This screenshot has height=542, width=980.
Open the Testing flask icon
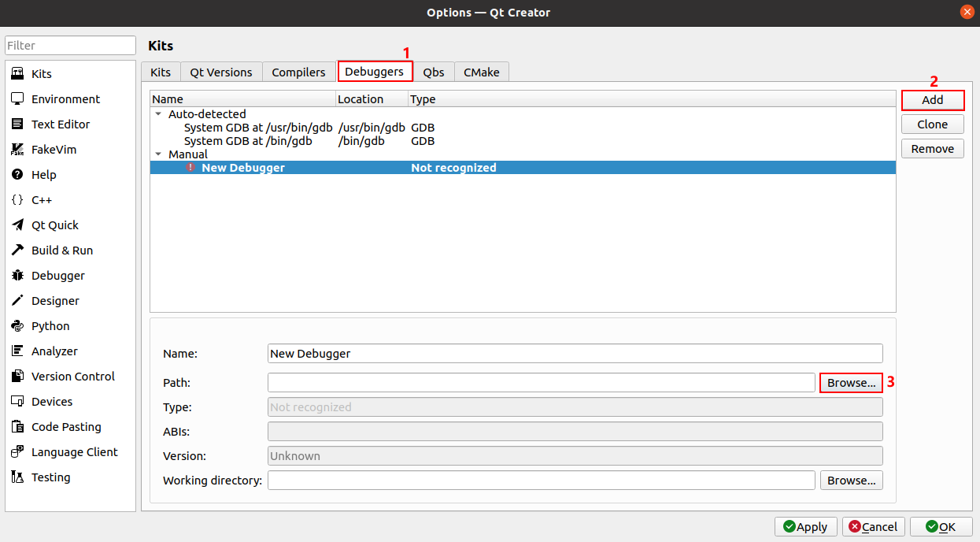coord(17,477)
